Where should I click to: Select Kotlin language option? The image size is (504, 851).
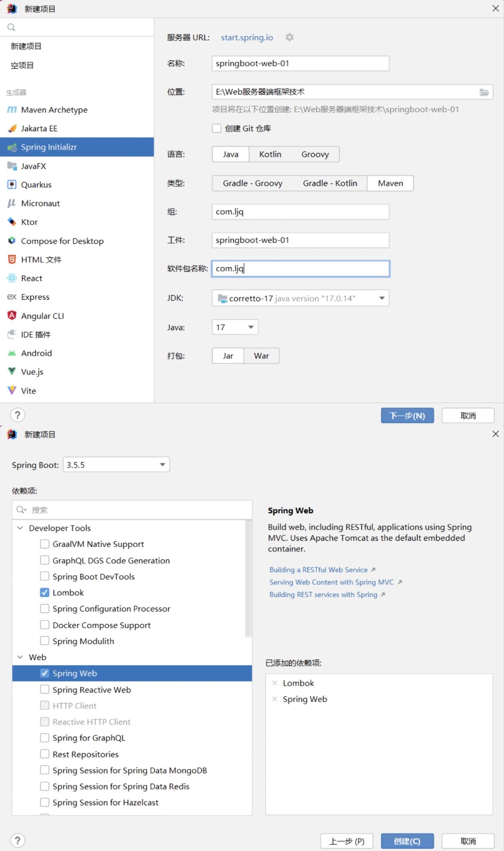[270, 154]
